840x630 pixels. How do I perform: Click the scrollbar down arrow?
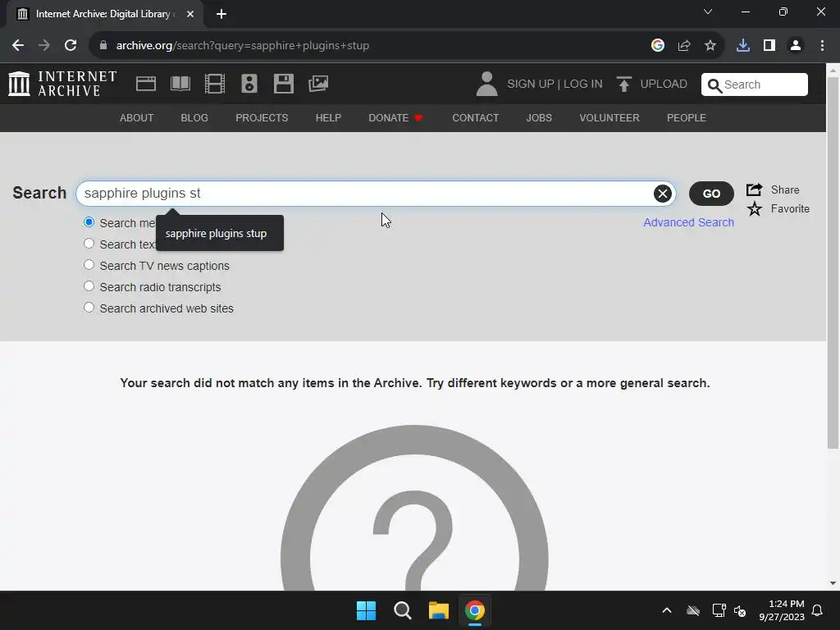(833, 583)
